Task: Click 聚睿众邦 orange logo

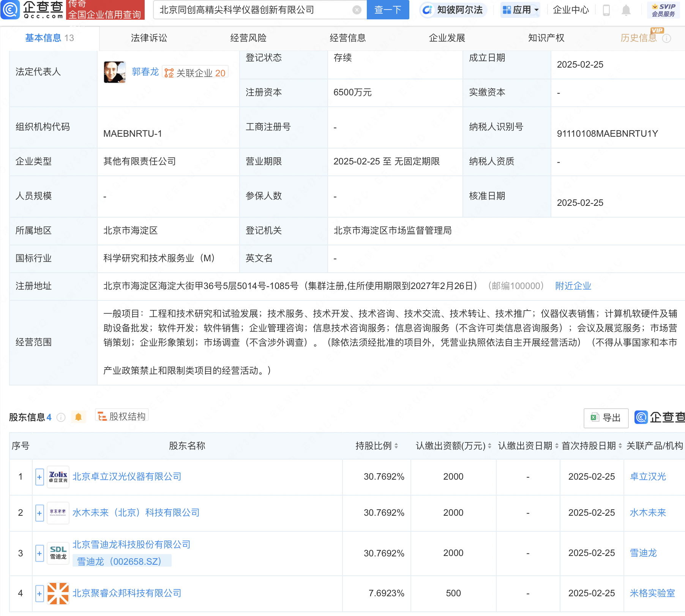Action: pyautogui.click(x=58, y=594)
